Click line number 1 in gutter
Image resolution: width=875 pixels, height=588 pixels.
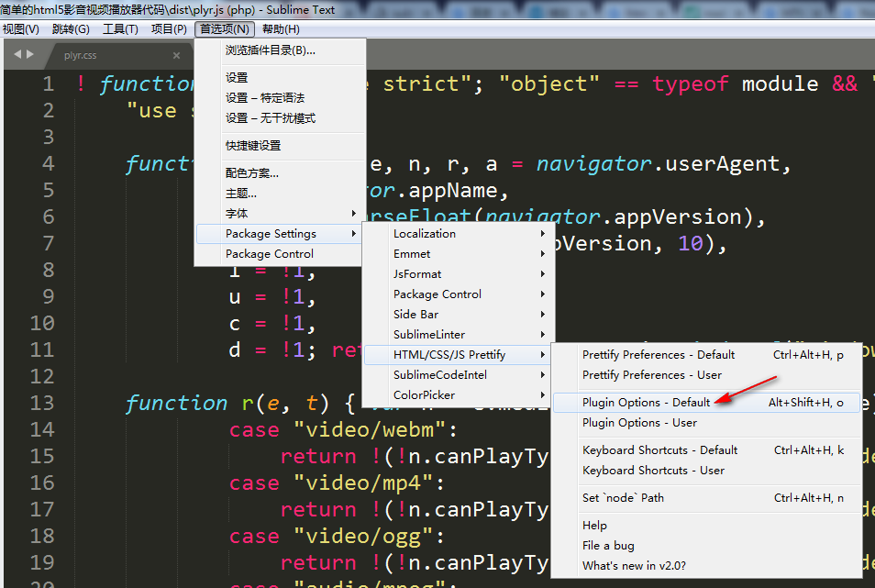pyautogui.click(x=49, y=83)
